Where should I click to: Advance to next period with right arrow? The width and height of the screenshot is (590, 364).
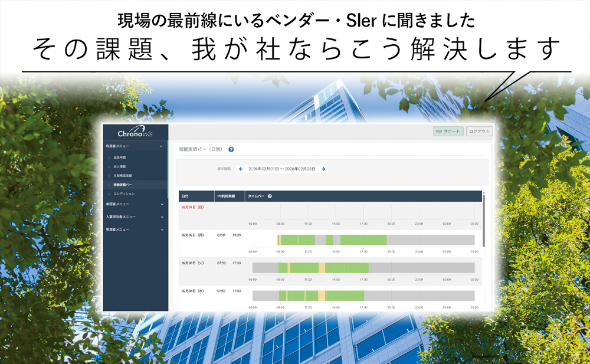[x=323, y=169]
